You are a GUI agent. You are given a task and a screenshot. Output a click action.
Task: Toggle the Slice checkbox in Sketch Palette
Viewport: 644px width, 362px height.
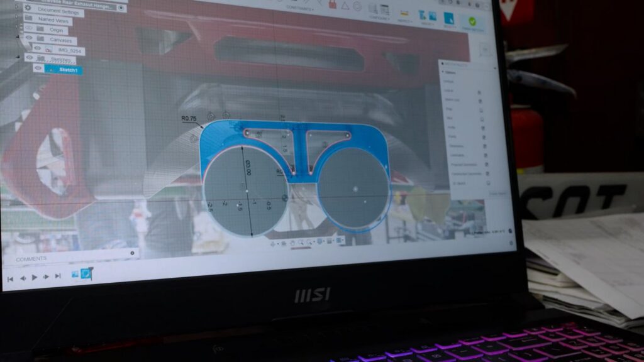point(481,118)
